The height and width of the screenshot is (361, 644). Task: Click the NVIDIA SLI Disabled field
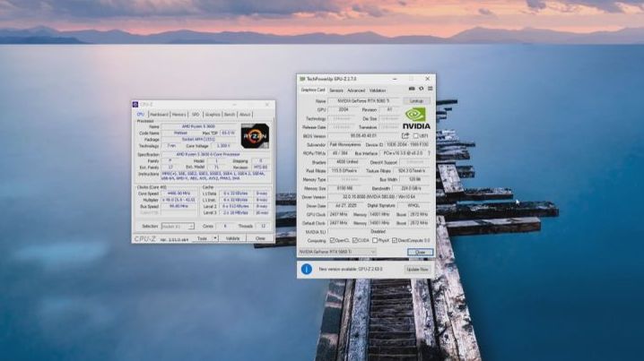(x=379, y=232)
